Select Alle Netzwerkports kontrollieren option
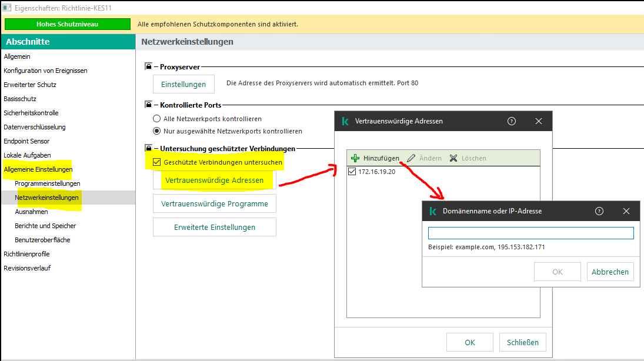This screenshot has width=644, height=361. [x=156, y=119]
